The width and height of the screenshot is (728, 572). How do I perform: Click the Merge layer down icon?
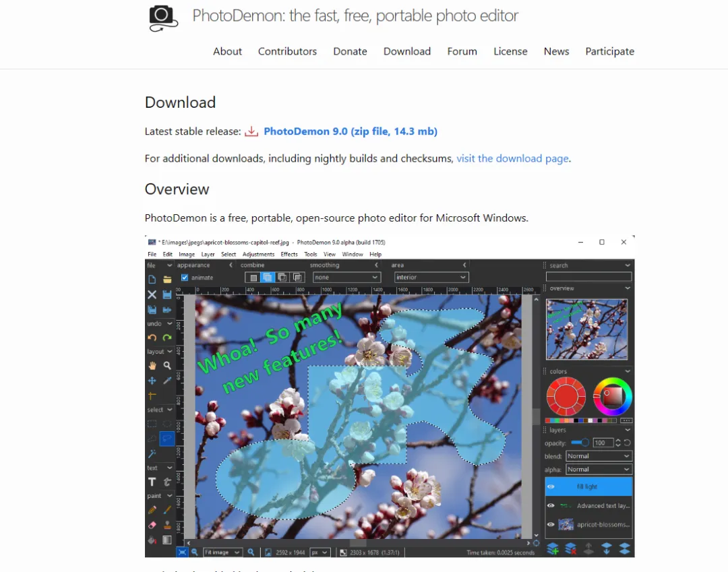point(607,549)
